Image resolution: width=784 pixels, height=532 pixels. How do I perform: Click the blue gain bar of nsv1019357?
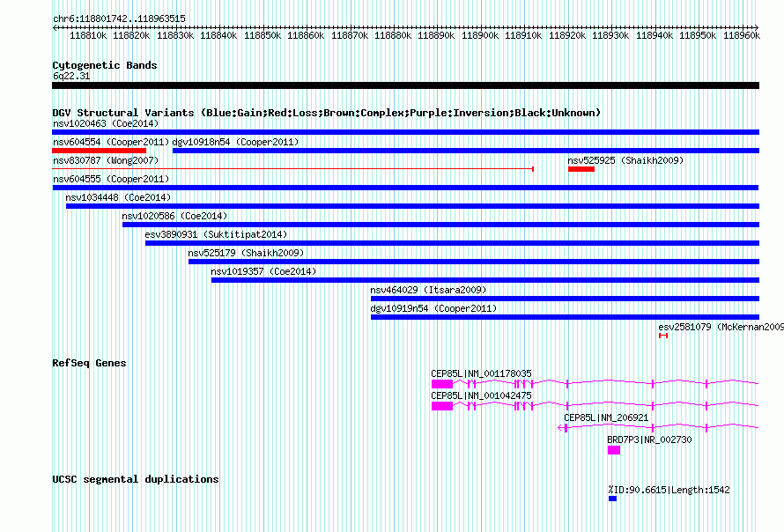[485, 280]
